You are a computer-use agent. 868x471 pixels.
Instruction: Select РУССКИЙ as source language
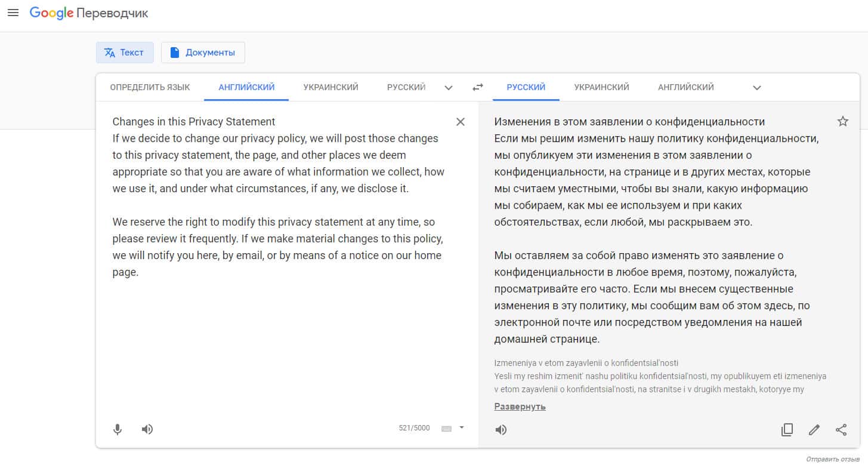click(406, 87)
